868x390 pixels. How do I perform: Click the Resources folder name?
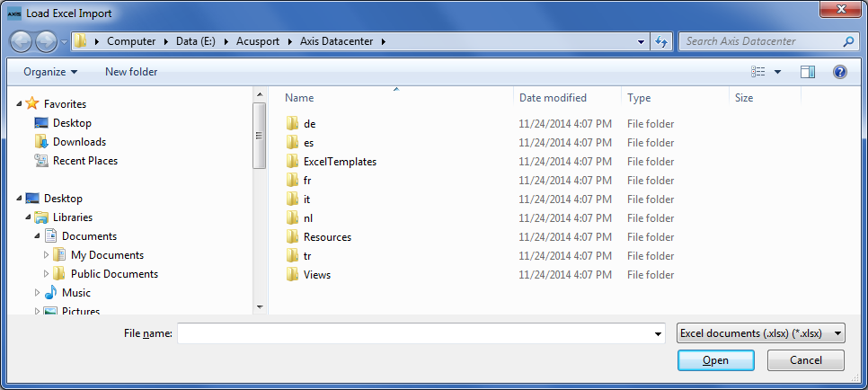(x=327, y=236)
